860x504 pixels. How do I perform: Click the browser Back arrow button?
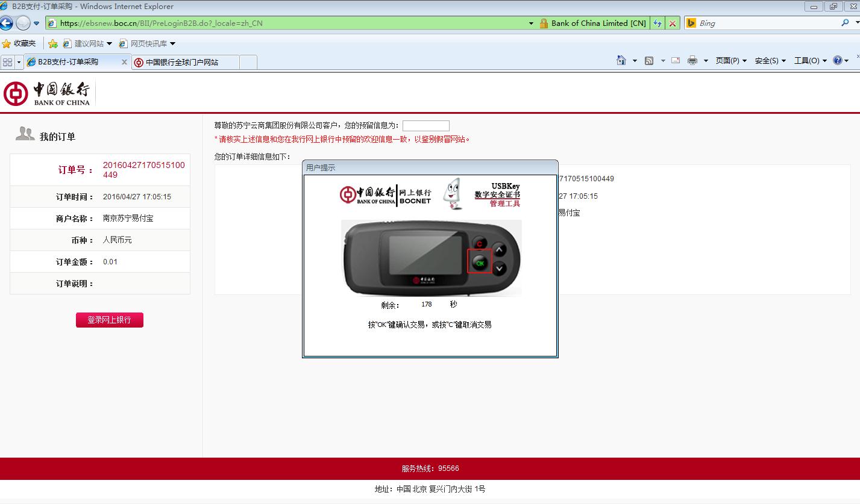coord(7,23)
